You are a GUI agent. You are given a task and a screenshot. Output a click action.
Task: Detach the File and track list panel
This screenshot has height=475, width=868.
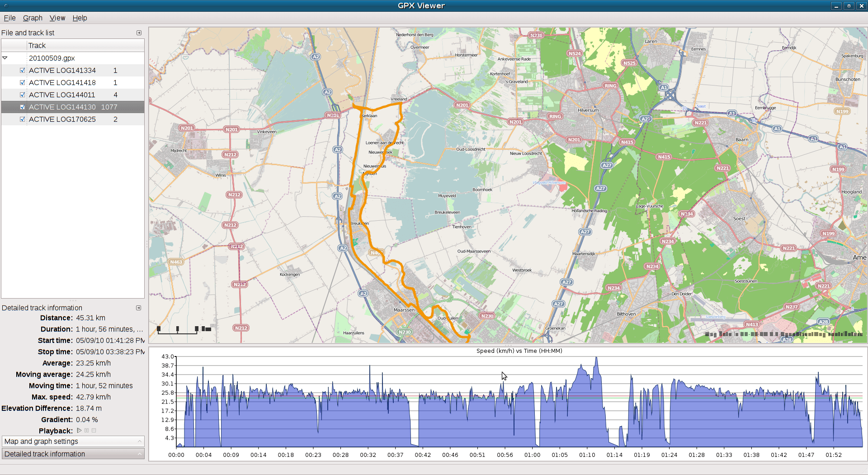(139, 33)
